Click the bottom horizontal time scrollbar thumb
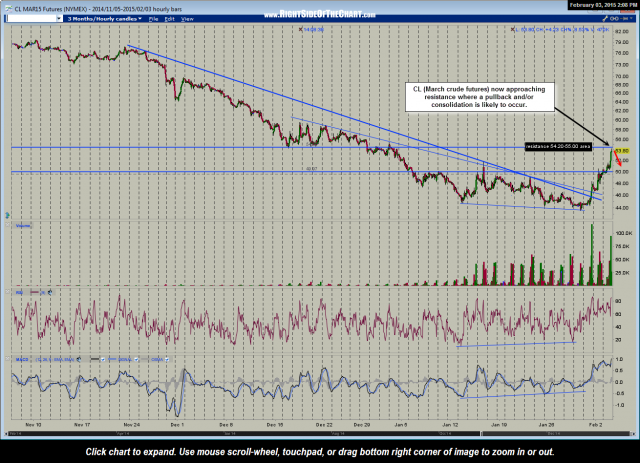640x463 pixels. [555, 433]
